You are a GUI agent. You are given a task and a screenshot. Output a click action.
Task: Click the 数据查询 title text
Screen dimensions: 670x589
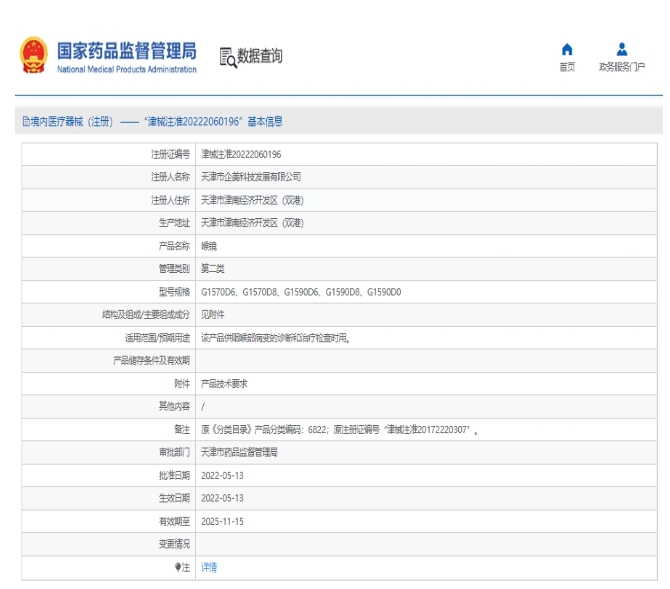coord(260,56)
